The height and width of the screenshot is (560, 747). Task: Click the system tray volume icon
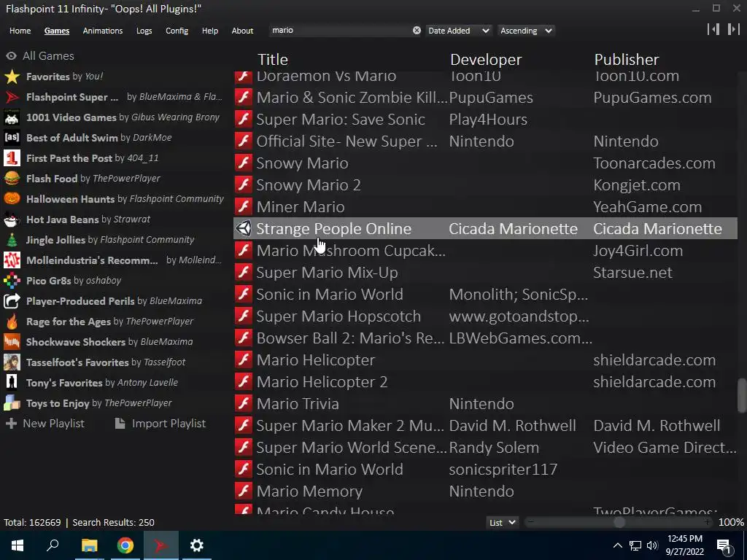(652, 545)
